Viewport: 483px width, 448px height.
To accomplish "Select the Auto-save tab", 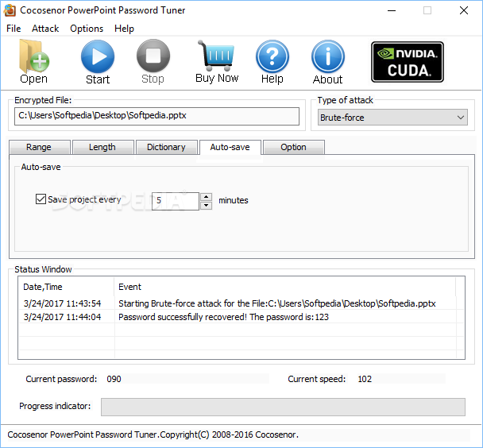I will [230, 147].
